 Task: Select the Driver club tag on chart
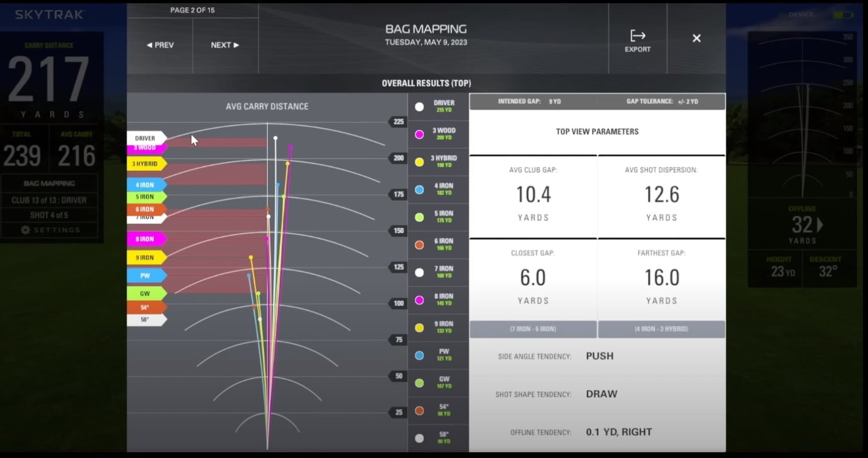point(146,138)
